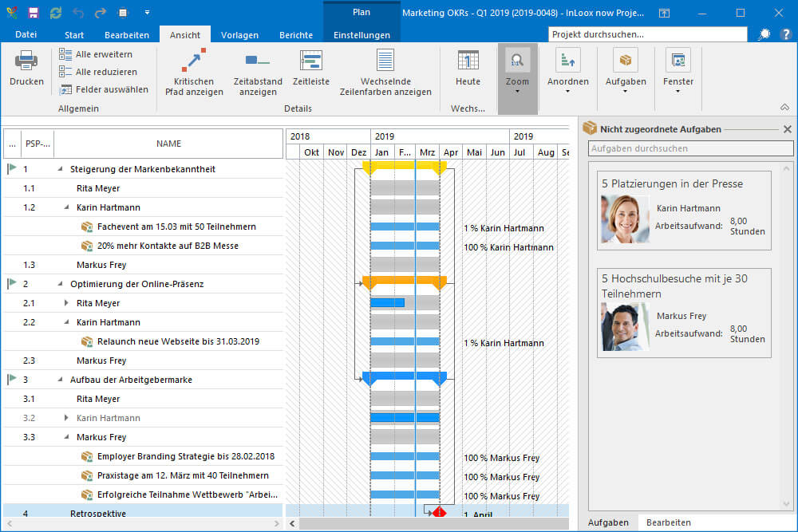Screen dimensions: 798x532
Task: Open Felder auswählen
Action: (104, 89)
